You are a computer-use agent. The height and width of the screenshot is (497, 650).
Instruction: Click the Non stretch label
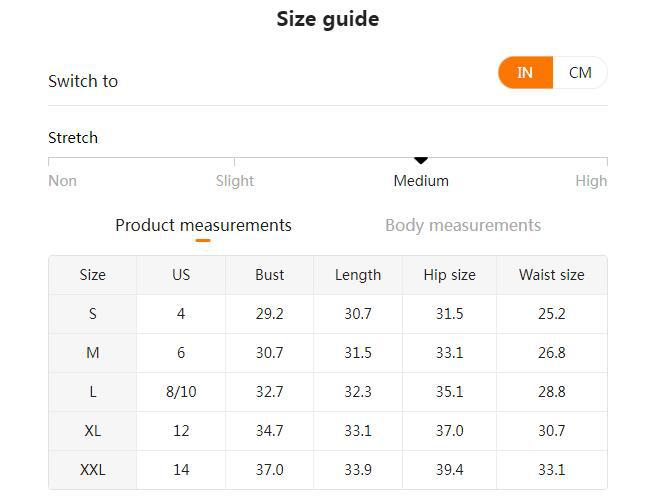(x=62, y=181)
